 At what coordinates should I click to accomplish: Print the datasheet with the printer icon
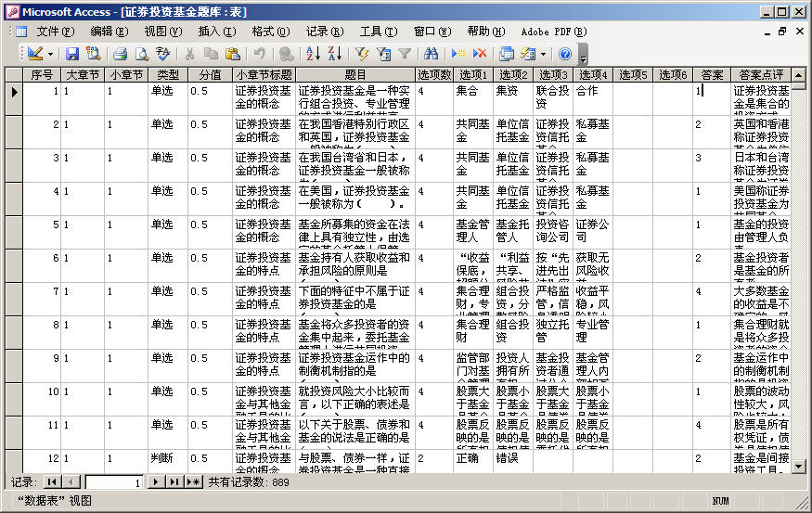click(x=120, y=53)
